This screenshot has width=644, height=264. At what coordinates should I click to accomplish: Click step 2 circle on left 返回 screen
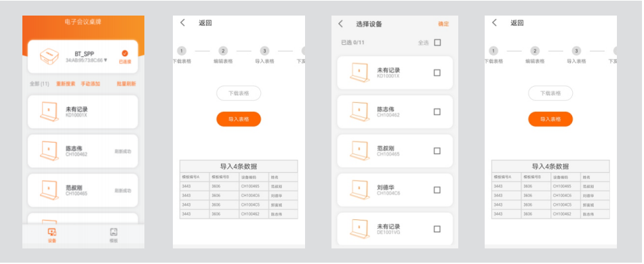(x=223, y=51)
